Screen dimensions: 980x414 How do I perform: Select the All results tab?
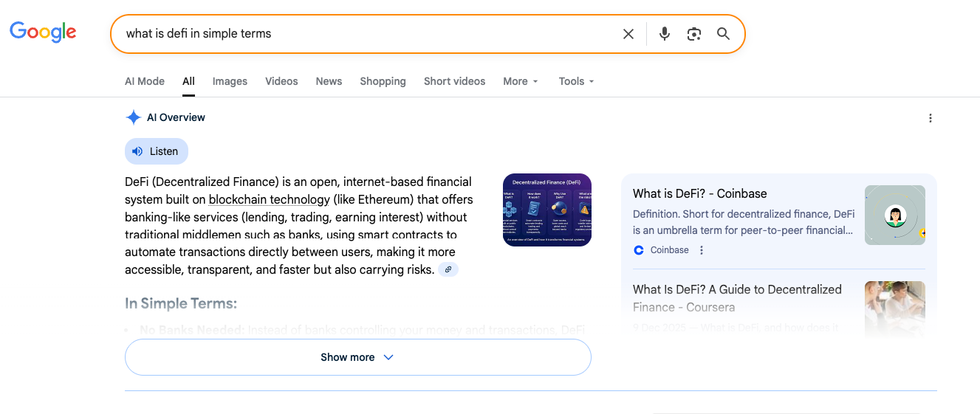tap(189, 81)
